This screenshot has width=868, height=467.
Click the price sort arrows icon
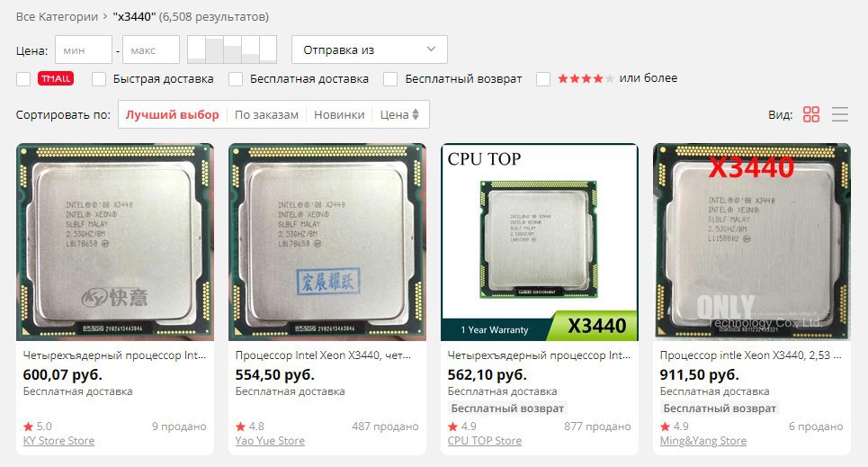pyautogui.click(x=416, y=114)
